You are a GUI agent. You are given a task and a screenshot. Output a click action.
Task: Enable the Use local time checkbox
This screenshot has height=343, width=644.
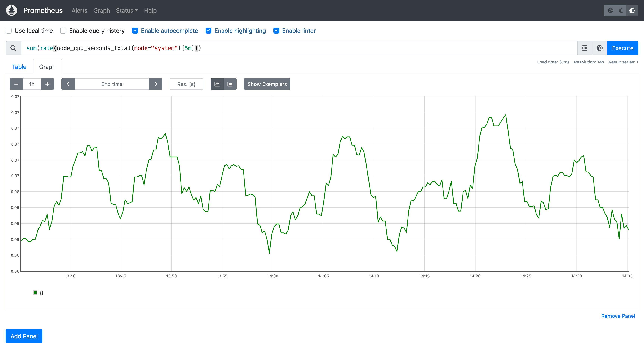point(9,31)
